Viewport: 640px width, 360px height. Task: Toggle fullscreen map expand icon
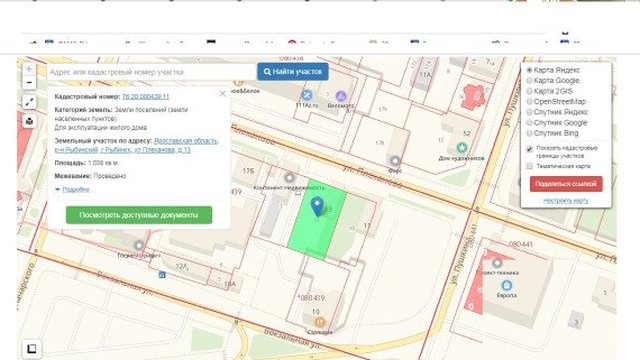point(29,102)
